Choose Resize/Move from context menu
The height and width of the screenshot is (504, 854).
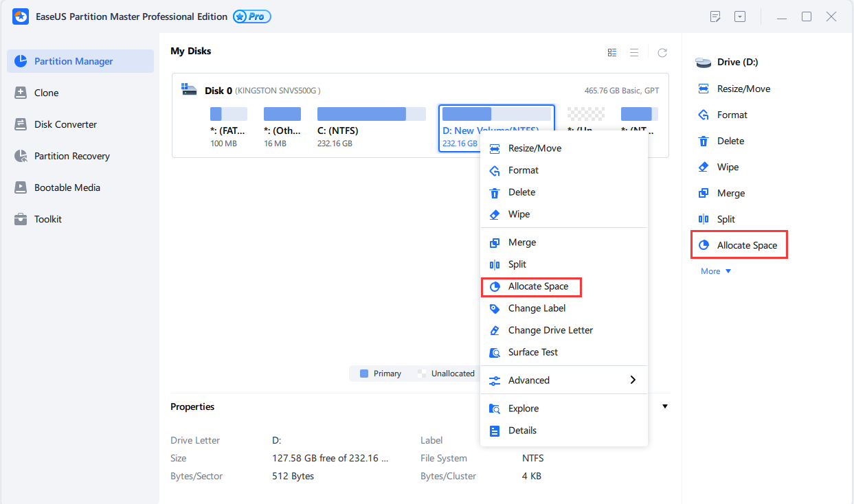[x=564, y=148]
